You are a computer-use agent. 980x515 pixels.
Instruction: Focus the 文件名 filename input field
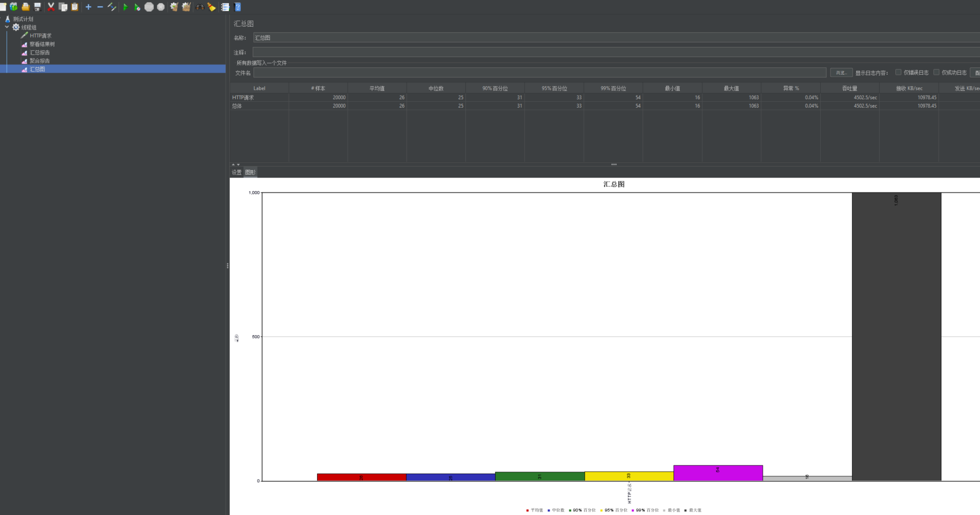(540, 73)
